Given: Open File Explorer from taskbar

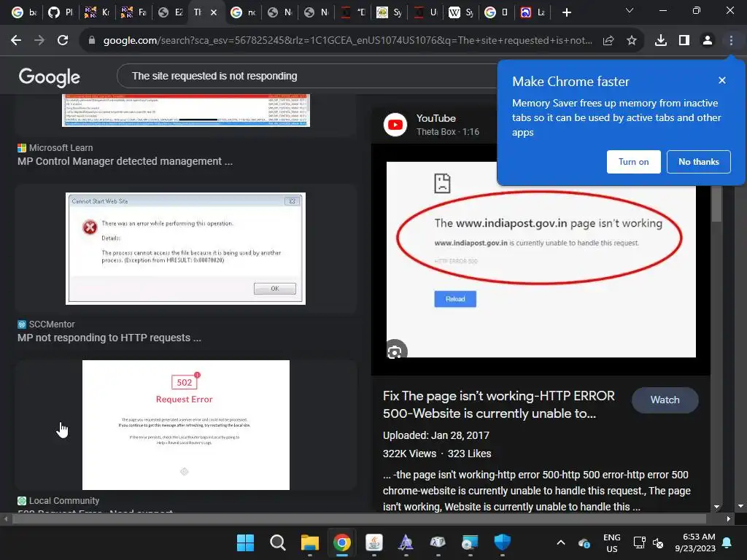Looking at the screenshot, I should click(x=309, y=542).
